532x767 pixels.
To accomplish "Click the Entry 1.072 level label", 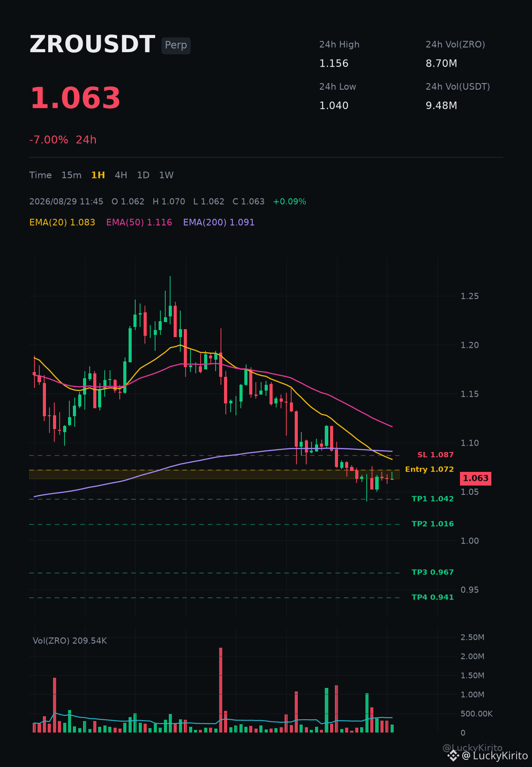I will [429, 470].
